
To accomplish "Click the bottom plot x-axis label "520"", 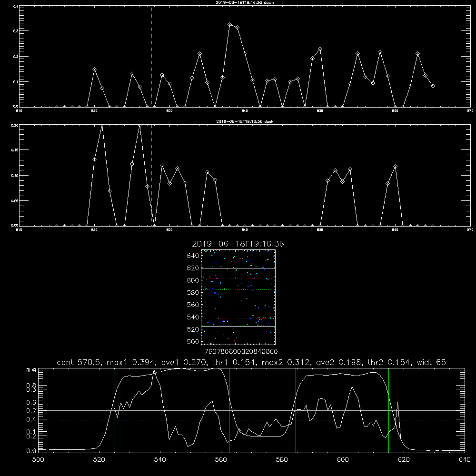I will point(99,460).
